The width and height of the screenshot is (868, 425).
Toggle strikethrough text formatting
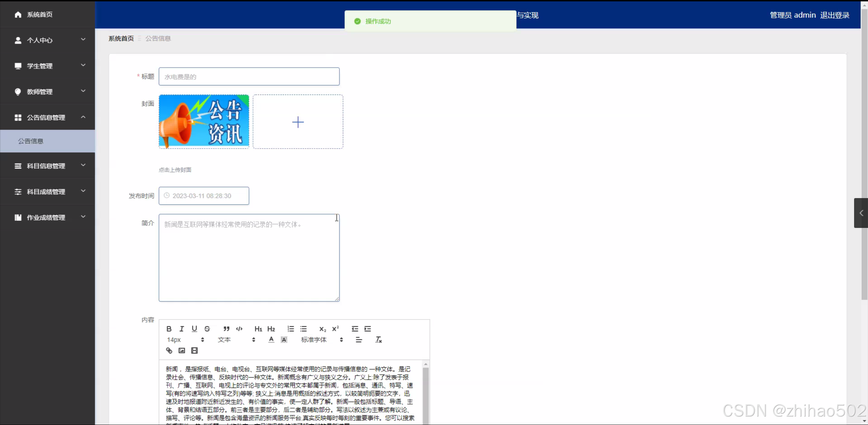[207, 329]
